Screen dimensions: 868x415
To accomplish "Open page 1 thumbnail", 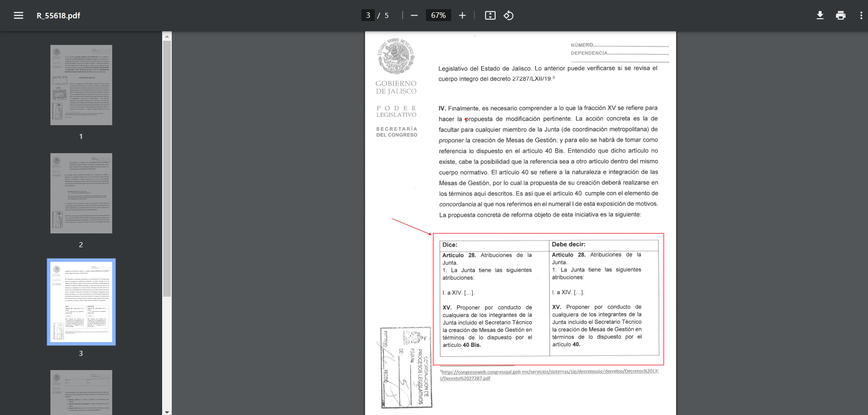I will [81, 85].
